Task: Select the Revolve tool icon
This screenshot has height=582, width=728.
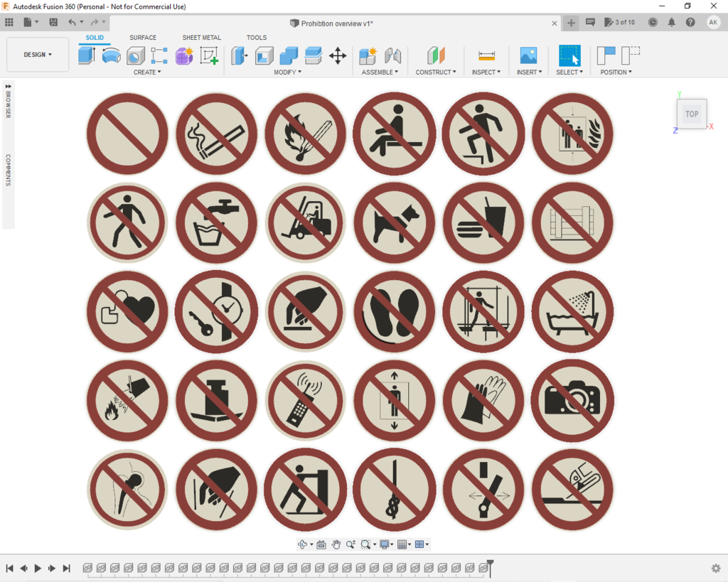Action: tap(112, 55)
